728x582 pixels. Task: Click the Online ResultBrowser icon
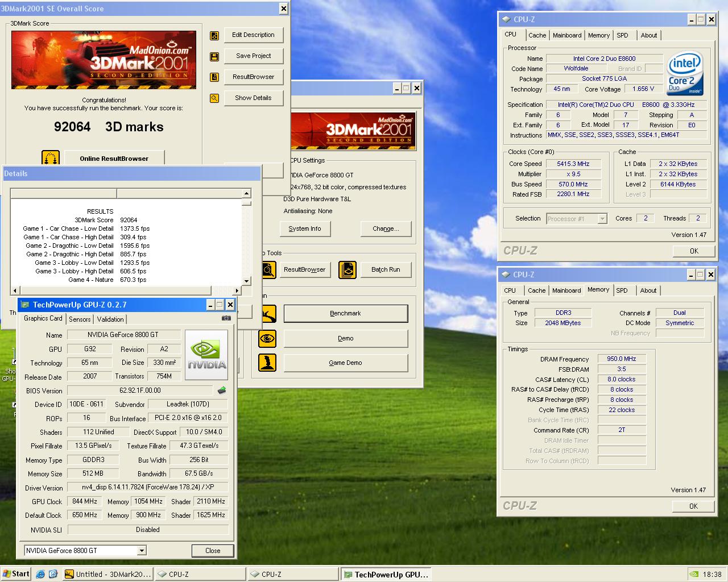click(51, 158)
